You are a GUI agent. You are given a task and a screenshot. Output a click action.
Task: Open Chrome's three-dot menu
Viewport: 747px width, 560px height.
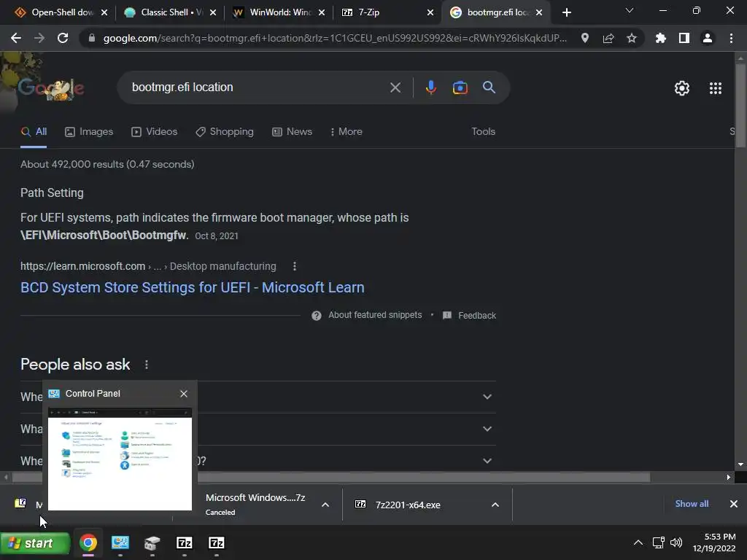coord(731,38)
